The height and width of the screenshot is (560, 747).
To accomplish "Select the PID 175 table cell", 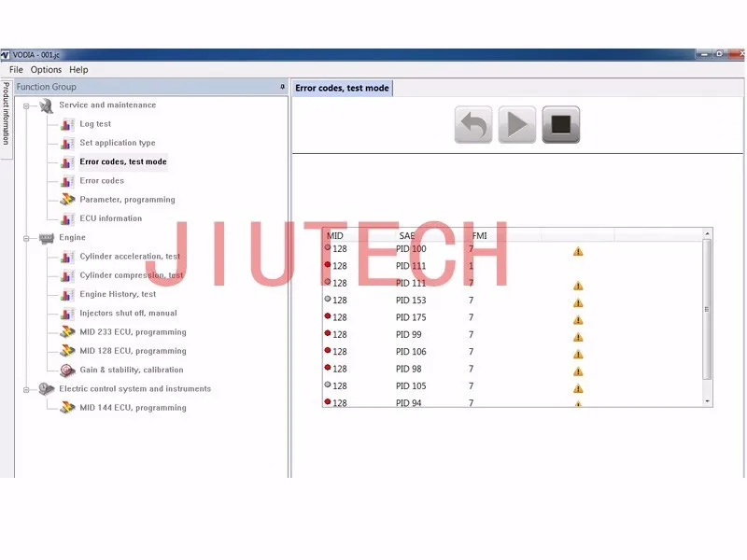I will pyautogui.click(x=411, y=317).
